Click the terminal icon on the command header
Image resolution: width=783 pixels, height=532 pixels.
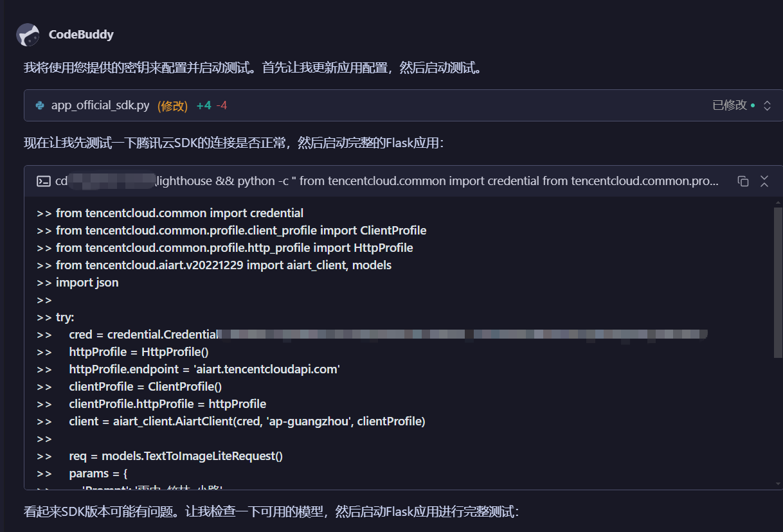tap(43, 181)
